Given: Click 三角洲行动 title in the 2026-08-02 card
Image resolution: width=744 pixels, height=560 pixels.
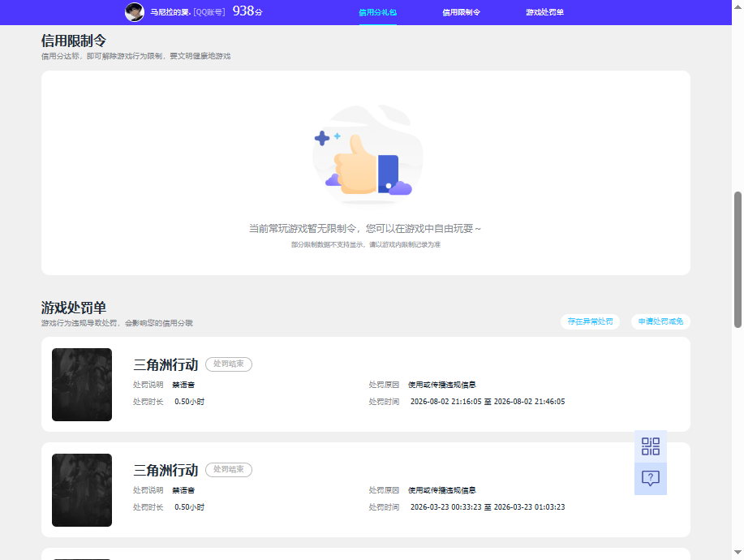Looking at the screenshot, I should click(x=166, y=364).
